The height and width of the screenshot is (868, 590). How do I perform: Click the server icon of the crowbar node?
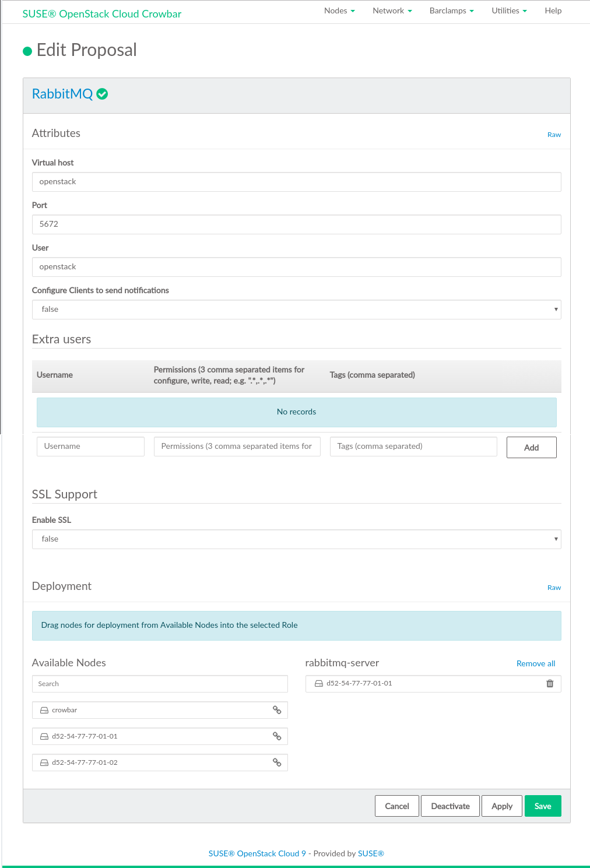coord(44,710)
